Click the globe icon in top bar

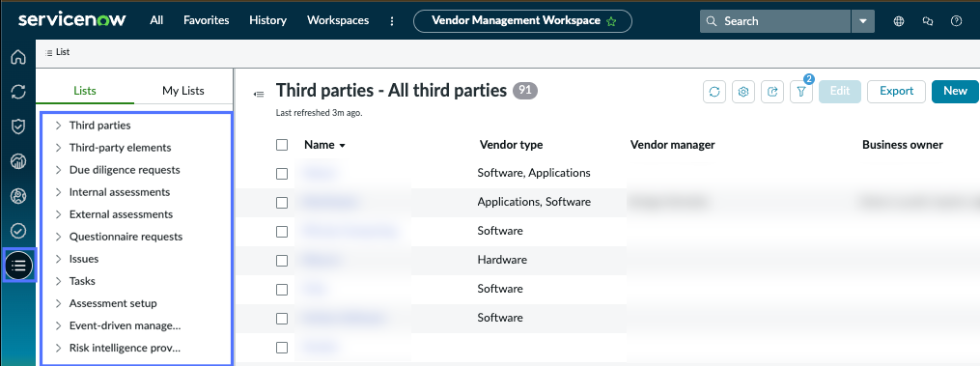pos(899,21)
